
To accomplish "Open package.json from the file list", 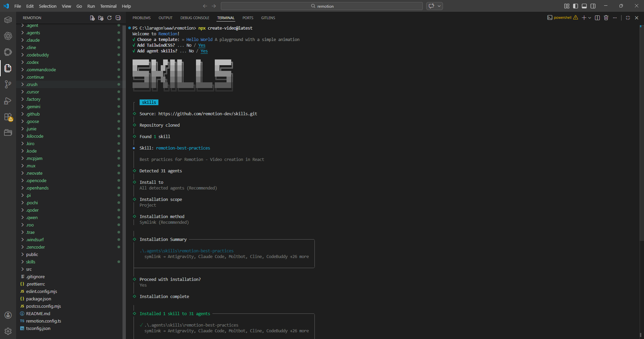I will click(39, 299).
